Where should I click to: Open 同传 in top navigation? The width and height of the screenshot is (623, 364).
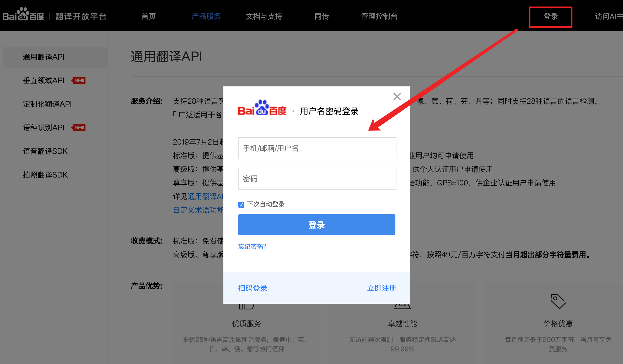(321, 16)
